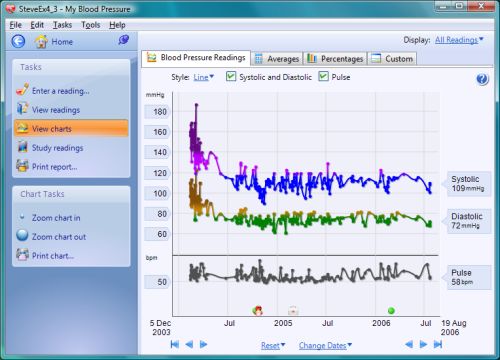The height and width of the screenshot is (360, 500).
Task: Click the Print chart icon
Action: [22, 255]
